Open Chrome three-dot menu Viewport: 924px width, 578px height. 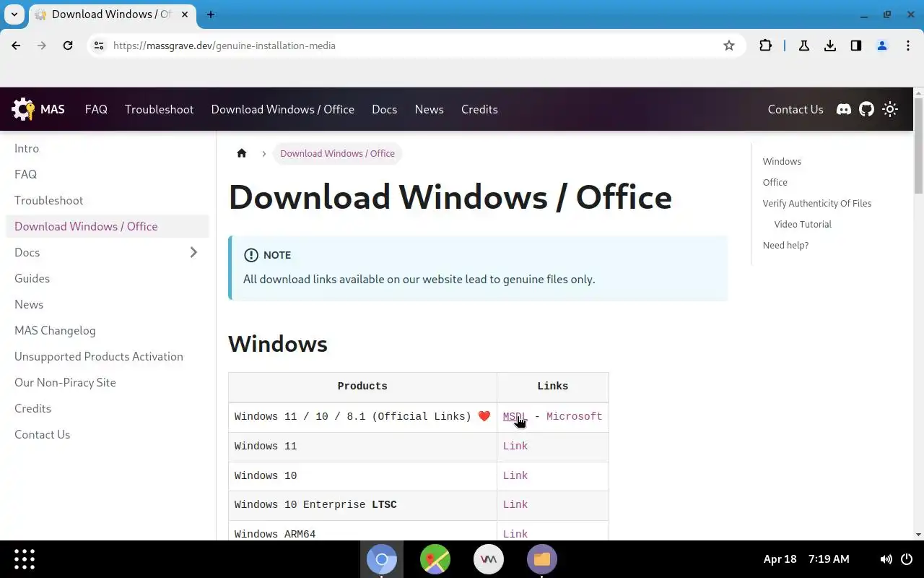908,46
